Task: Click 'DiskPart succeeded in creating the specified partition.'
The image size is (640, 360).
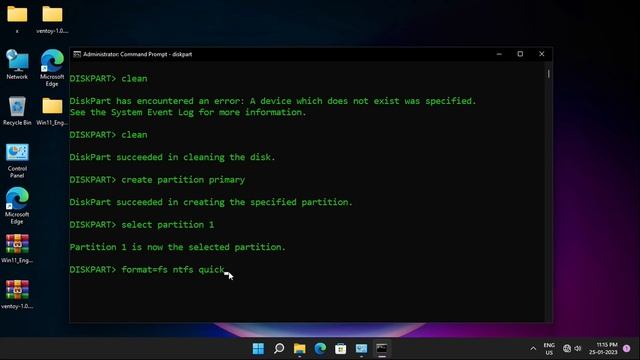Action: (211, 202)
